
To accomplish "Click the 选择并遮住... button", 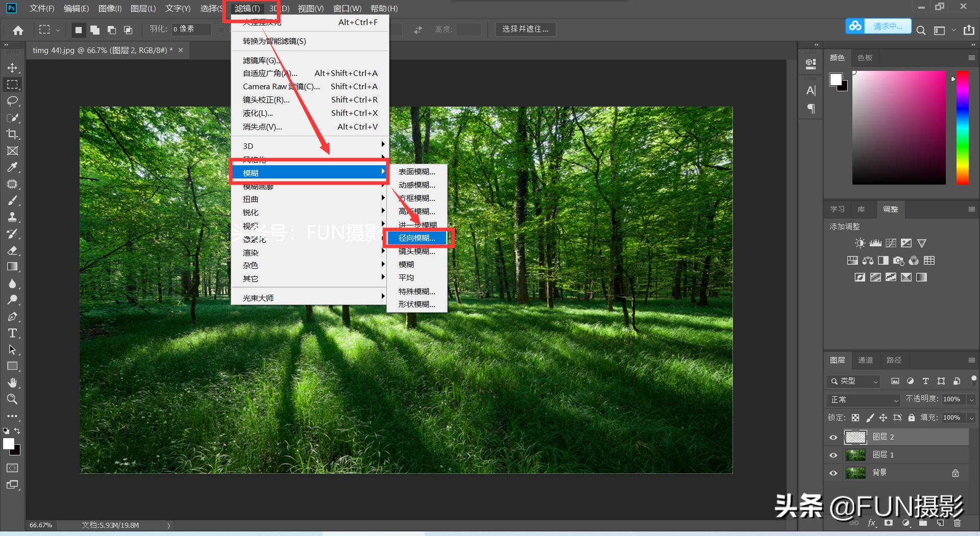I will pos(525,29).
